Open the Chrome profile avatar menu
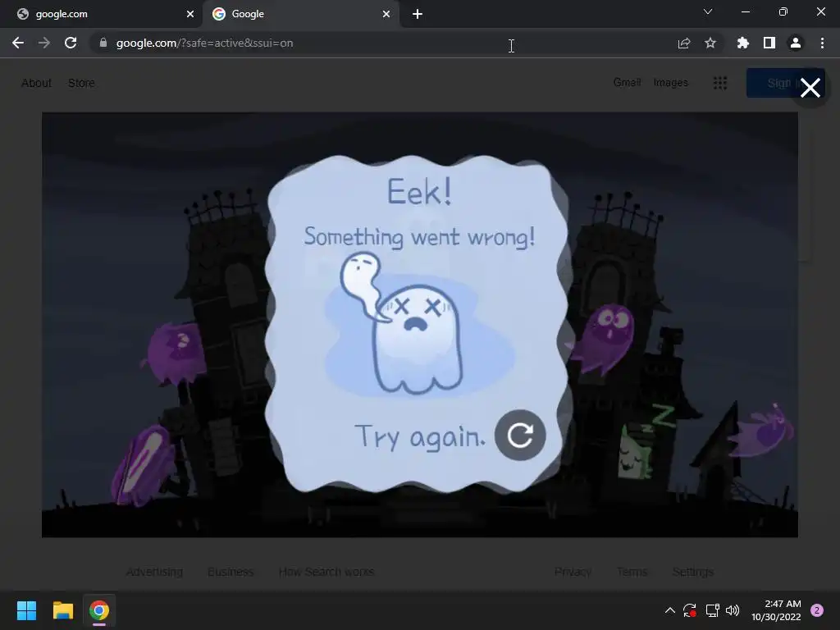 pyautogui.click(x=796, y=43)
